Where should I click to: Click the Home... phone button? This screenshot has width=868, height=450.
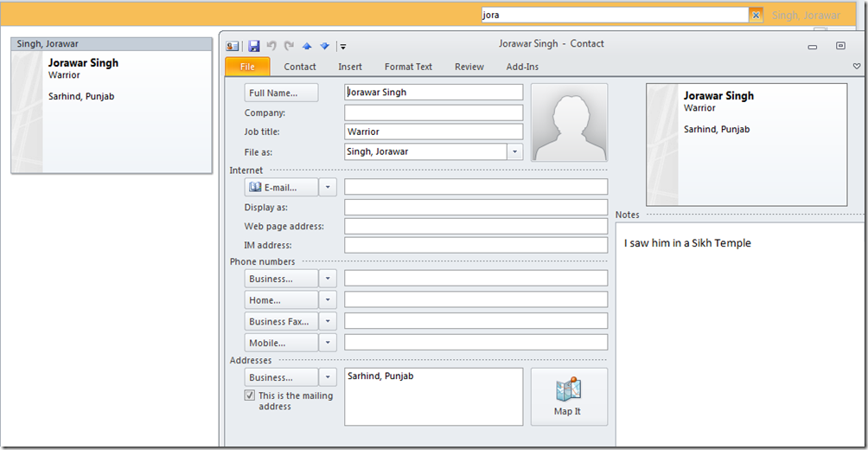click(281, 300)
